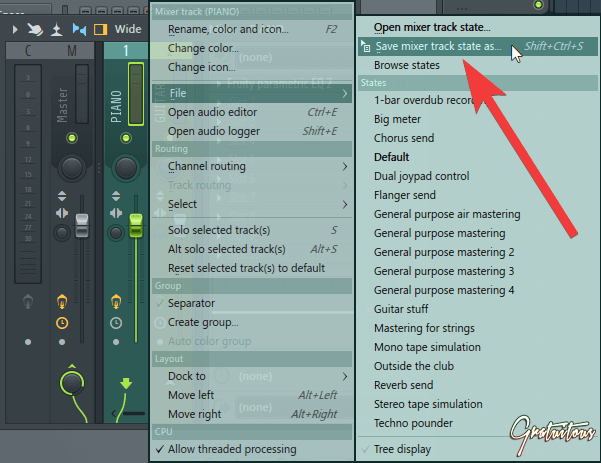
Task: Select Mono tape simulation state
Action: 478,347
